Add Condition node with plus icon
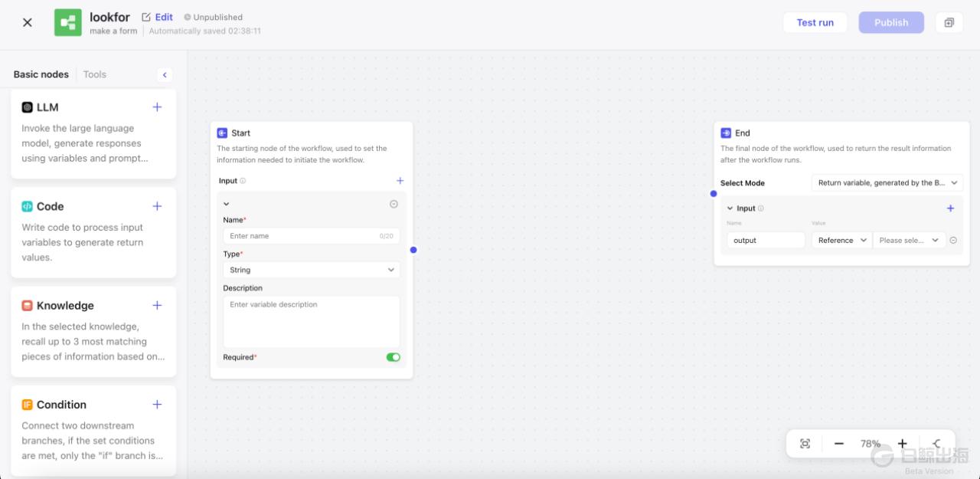The height and width of the screenshot is (479, 980). click(157, 405)
